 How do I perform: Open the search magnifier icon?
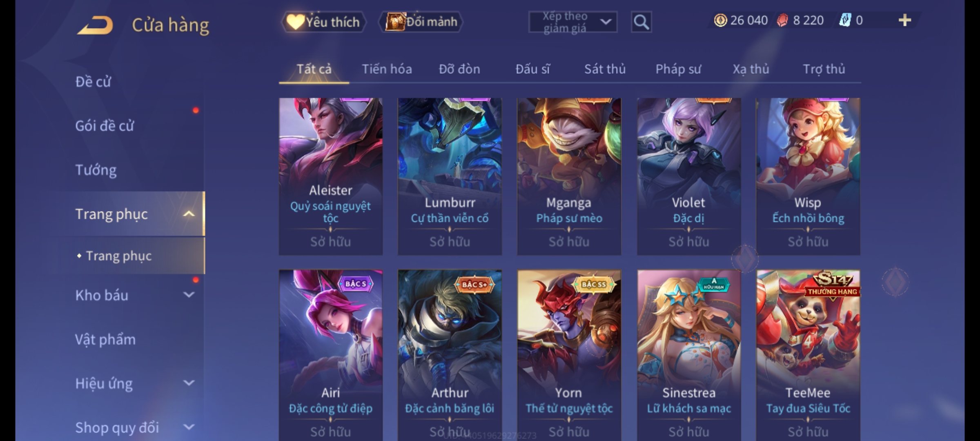tap(641, 22)
